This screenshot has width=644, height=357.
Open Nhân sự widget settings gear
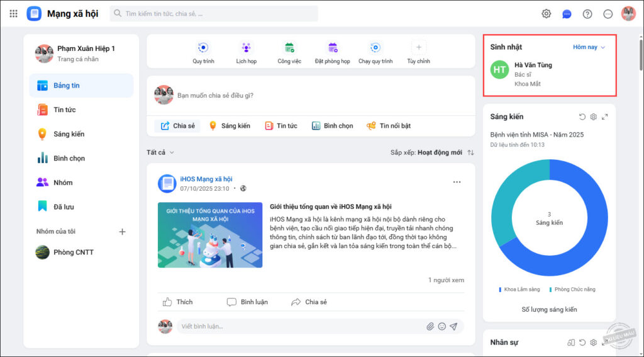pyautogui.click(x=594, y=342)
